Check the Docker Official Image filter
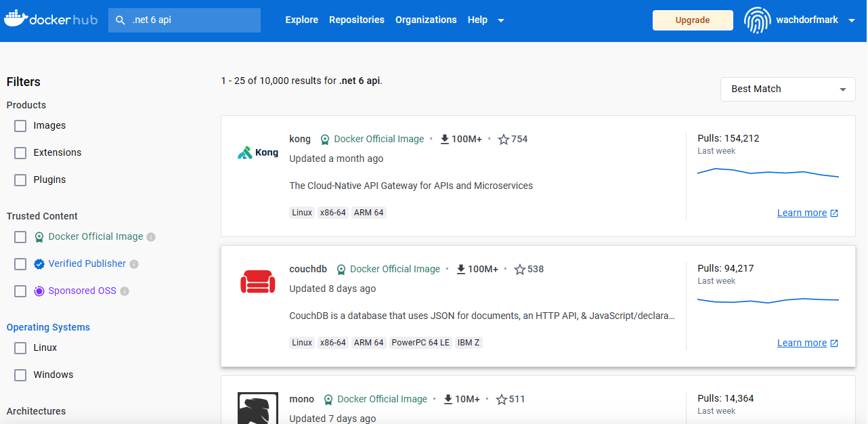The height and width of the screenshot is (424, 868). (20, 237)
